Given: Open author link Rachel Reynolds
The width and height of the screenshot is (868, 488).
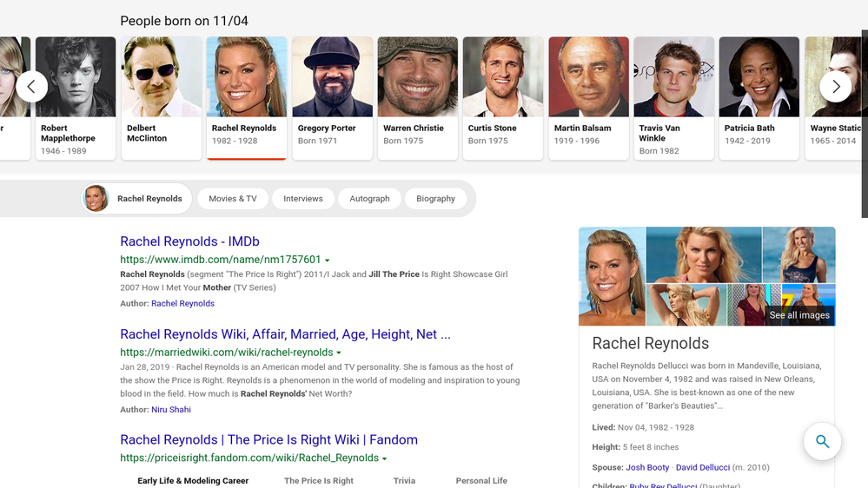Looking at the screenshot, I should (x=182, y=303).
